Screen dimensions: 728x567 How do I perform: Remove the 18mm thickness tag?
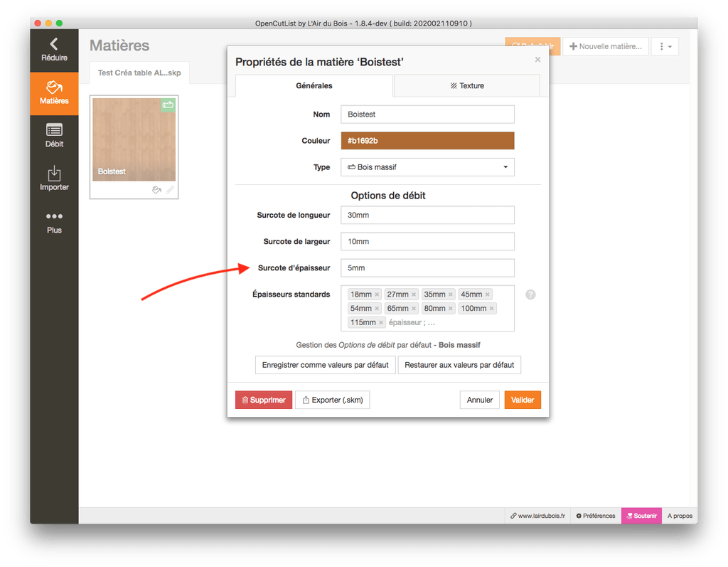point(377,295)
